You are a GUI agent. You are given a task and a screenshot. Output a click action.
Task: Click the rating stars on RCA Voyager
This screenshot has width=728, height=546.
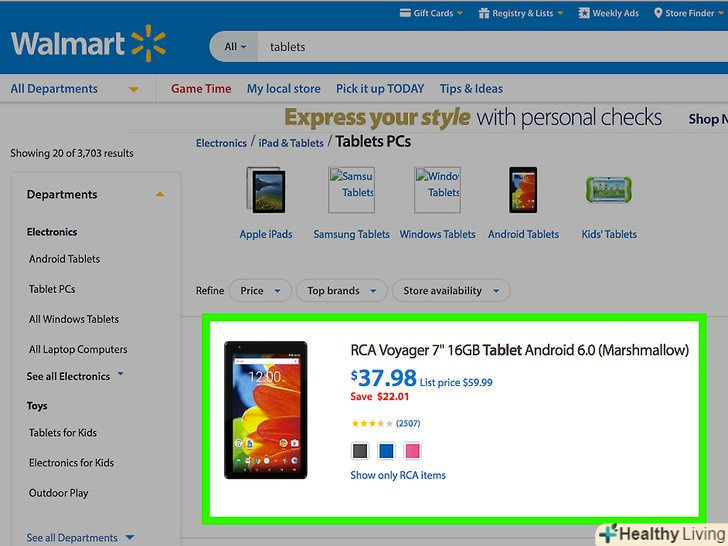372,423
